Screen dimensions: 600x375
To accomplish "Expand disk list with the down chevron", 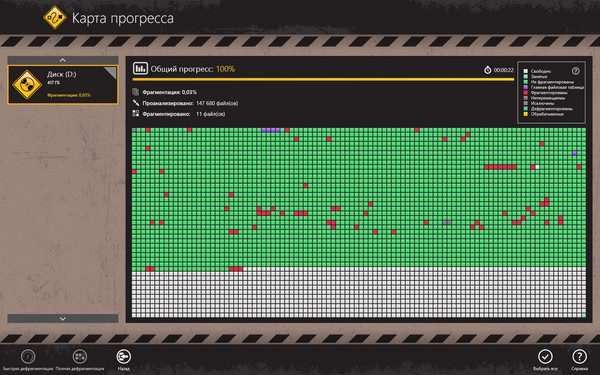I will [63, 318].
